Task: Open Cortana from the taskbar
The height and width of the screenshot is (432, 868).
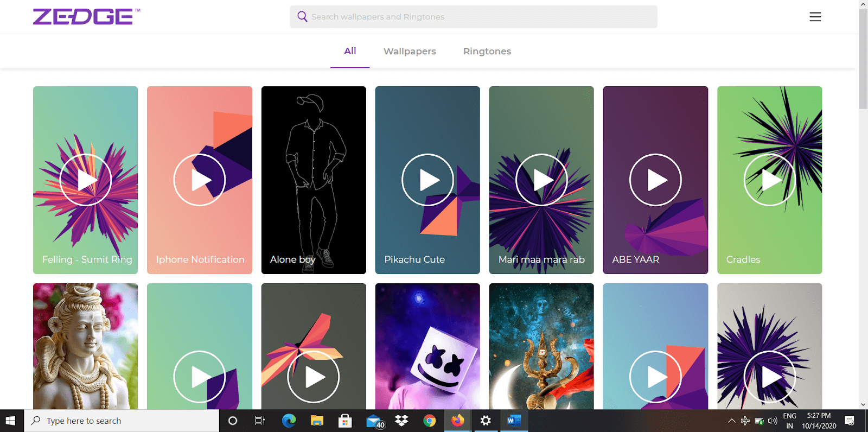Action: [233, 421]
